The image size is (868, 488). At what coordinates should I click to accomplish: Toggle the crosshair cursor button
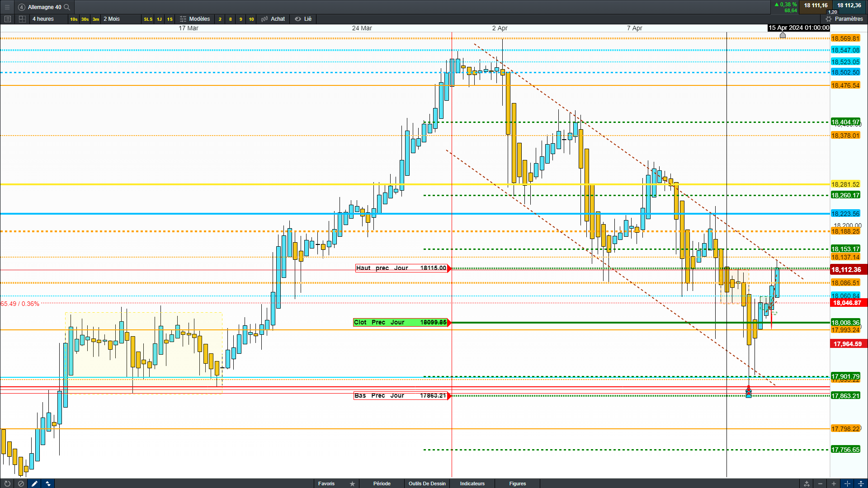pos(847,483)
